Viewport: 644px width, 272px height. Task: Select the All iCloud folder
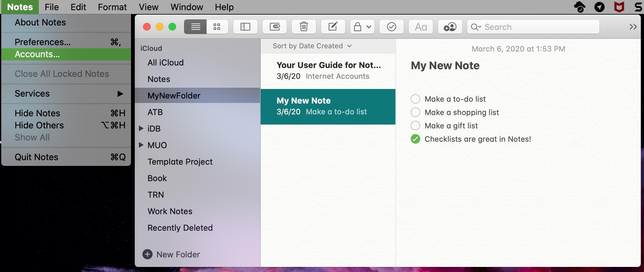tap(197, 63)
